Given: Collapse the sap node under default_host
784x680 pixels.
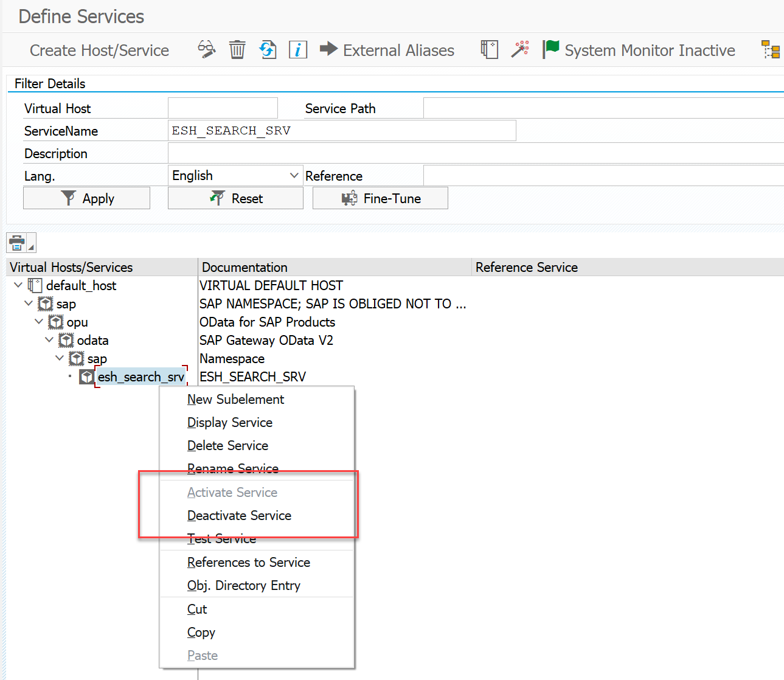Looking at the screenshot, I should pos(29,304).
